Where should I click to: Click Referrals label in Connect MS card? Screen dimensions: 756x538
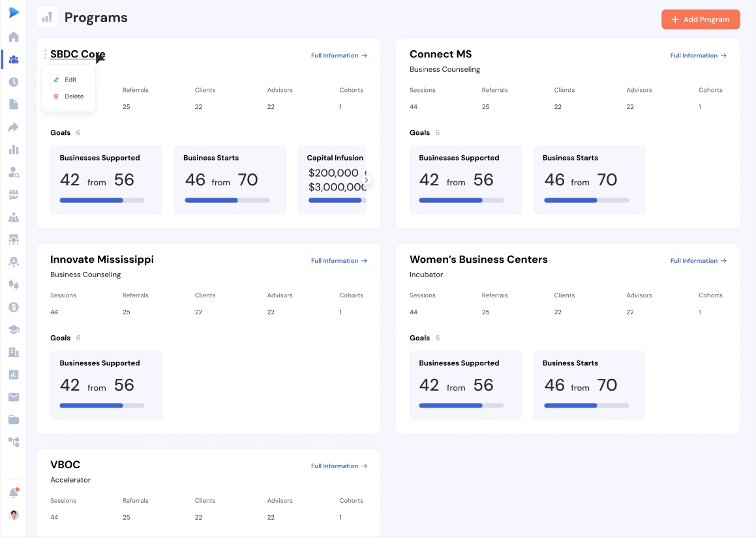point(494,90)
